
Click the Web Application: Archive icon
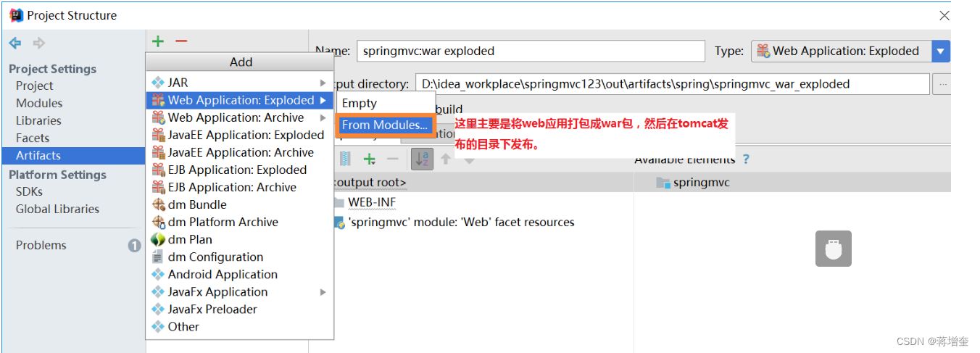coord(158,117)
